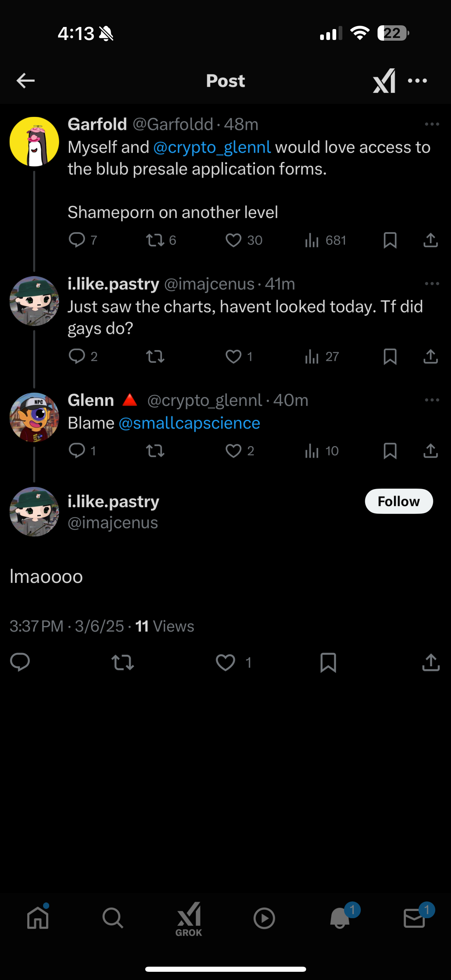Open more options in the Post header
The height and width of the screenshot is (980, 451).
coord(417,81)
